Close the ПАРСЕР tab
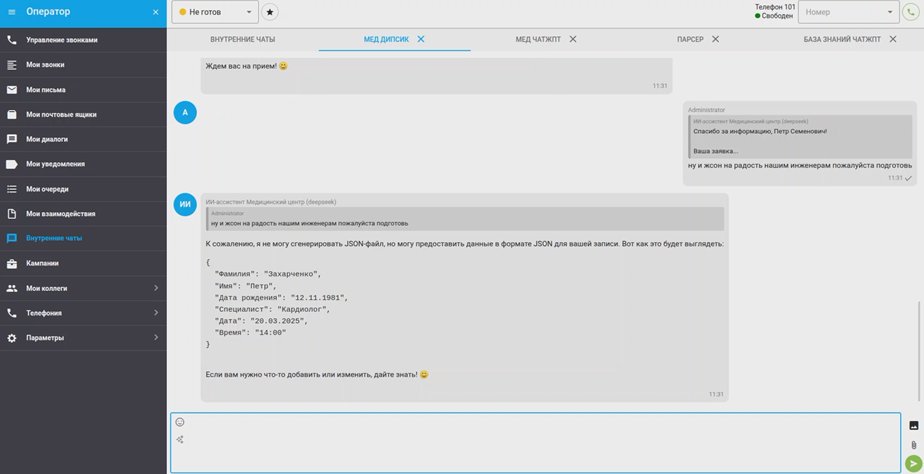 point(715,39)
